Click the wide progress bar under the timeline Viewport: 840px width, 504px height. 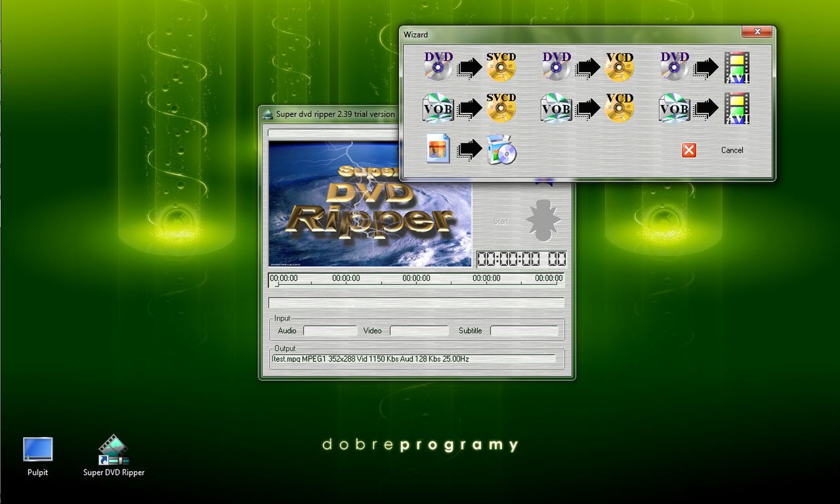[416, 303]
